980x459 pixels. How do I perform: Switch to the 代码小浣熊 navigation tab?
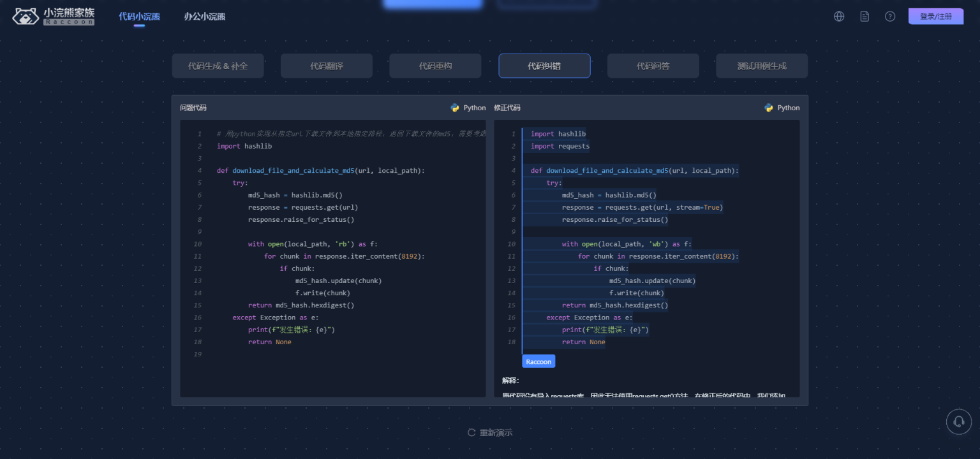coord(139,17)
